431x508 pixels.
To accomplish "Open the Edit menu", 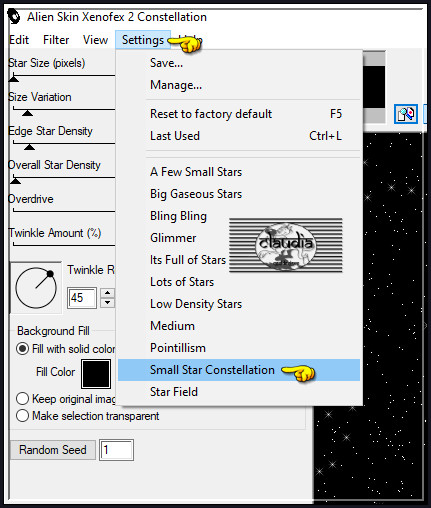I will click(19, 40).
